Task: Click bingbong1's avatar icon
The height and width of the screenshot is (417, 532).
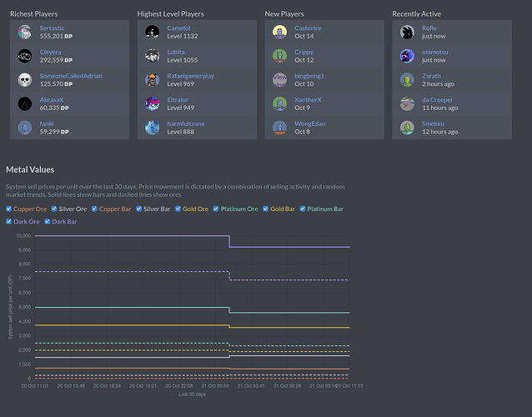Action: (x=279, y=80)
